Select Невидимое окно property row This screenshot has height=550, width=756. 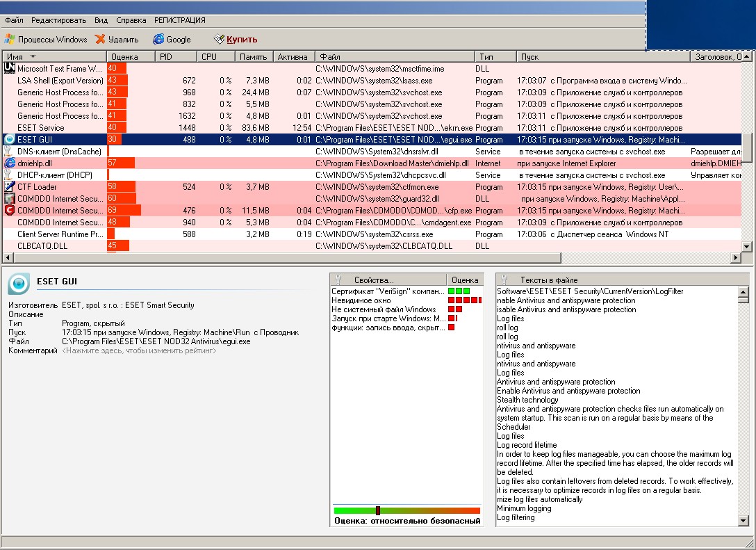406,300
